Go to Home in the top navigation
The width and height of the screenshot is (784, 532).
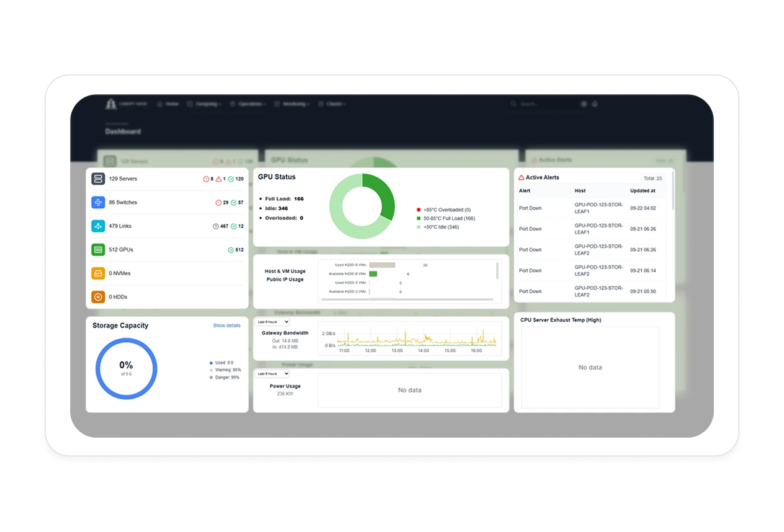[x=168, y=104]
